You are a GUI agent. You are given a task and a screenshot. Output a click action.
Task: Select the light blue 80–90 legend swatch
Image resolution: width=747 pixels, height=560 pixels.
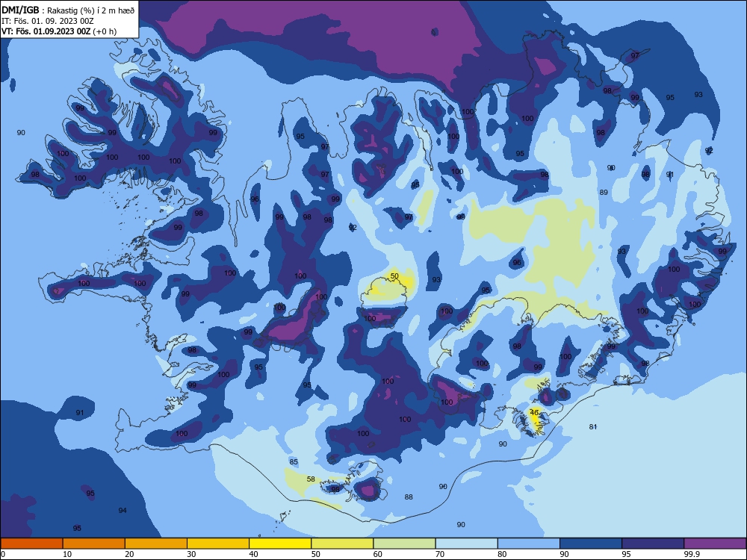coord(529,544)
